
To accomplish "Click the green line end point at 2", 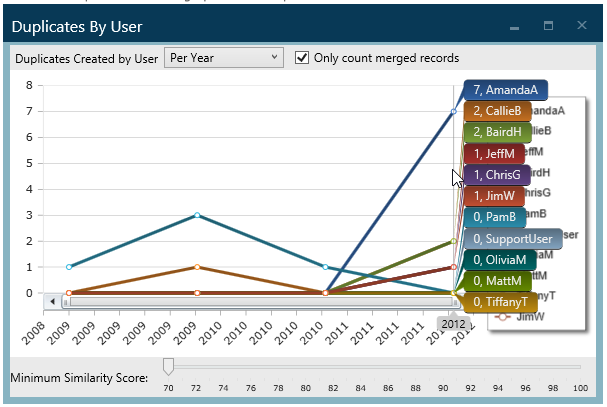I will [x=453, y=241].
